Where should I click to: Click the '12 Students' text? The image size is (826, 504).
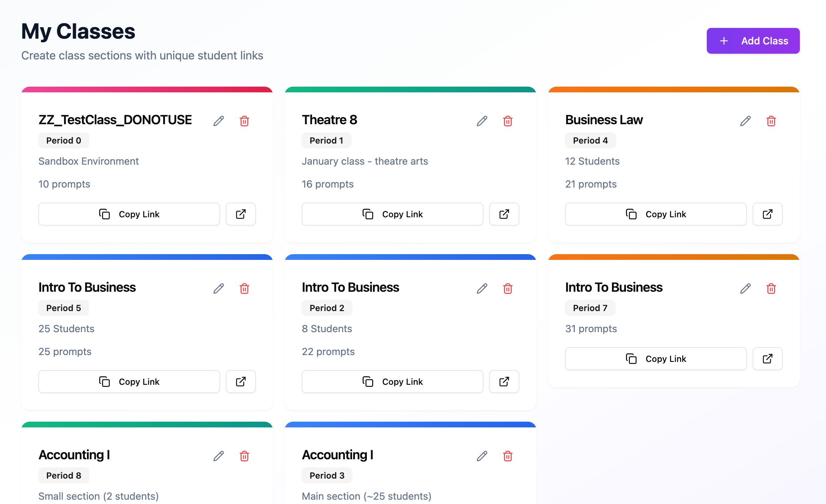click(592, 161)
